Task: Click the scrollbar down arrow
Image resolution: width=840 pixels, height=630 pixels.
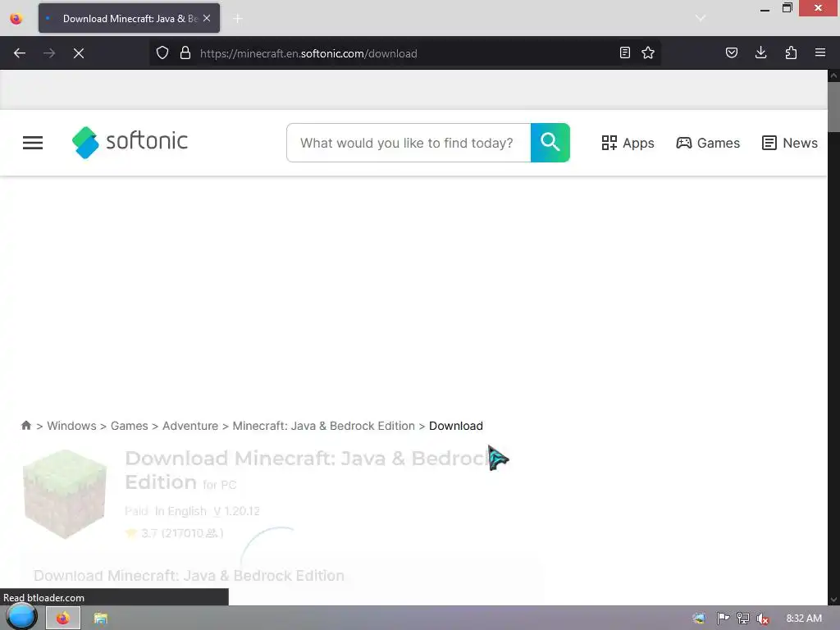Action: coord(833,600)
